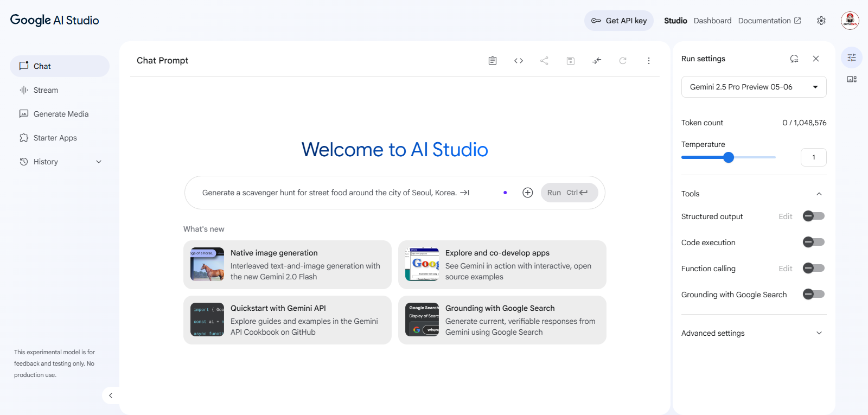The image size is (868, 415).
Task: Enable the Code execution switch
Action: click(x=814, y=242)
